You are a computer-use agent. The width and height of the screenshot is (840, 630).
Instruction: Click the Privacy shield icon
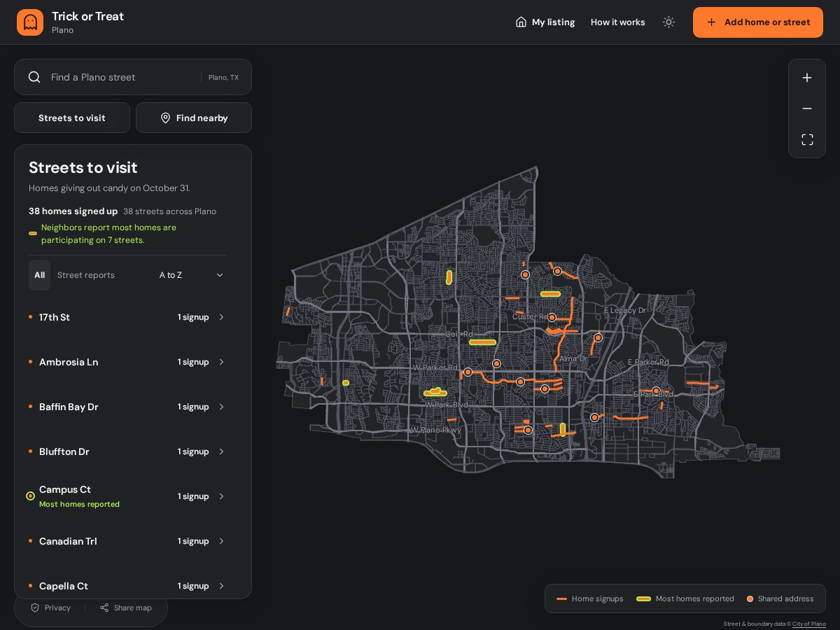coord(35,608)
